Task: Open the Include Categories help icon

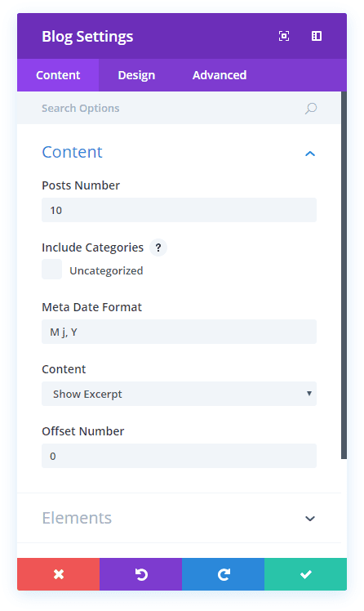Action: (x=158, y=248)
